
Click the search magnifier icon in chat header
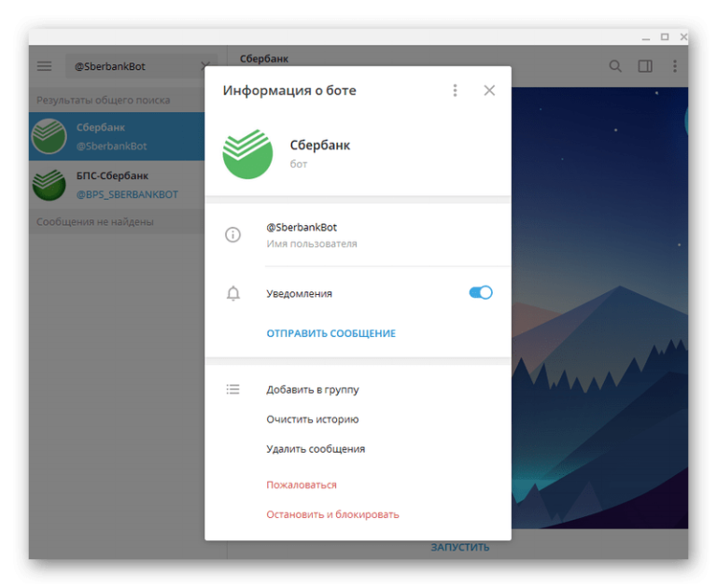tap(615, 66)
